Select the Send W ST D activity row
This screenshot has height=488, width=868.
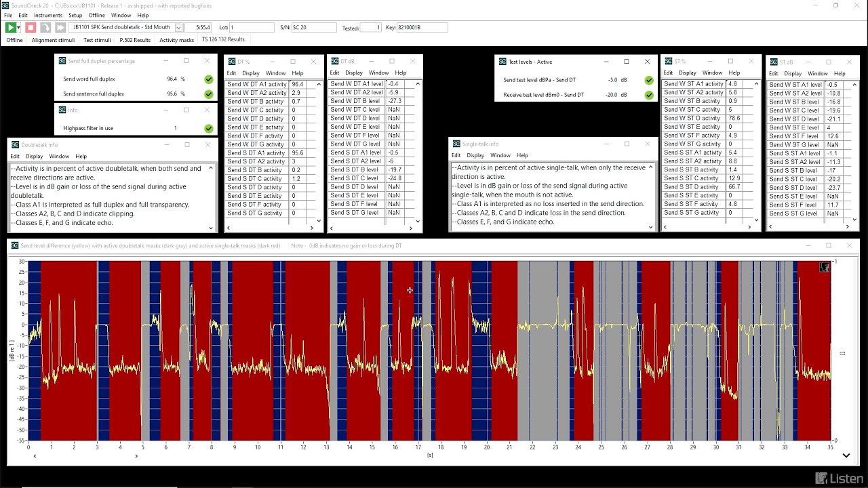click(706, 118)
